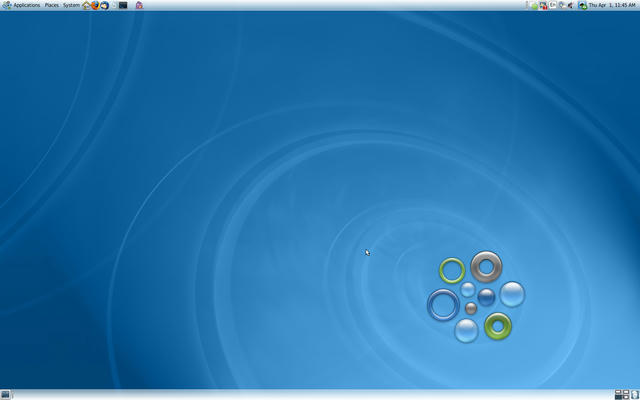Click the green update notifier tray icon
The image size is (640, 400).
coord(534,5)
